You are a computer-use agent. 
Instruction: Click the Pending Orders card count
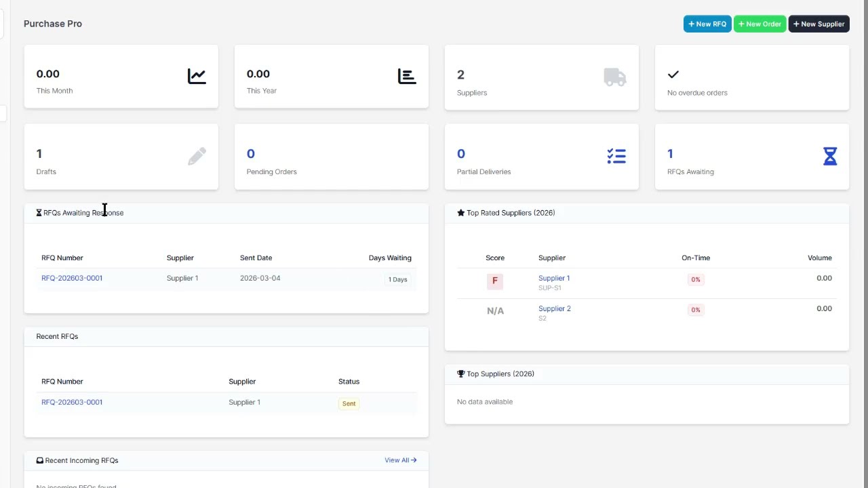251,154
